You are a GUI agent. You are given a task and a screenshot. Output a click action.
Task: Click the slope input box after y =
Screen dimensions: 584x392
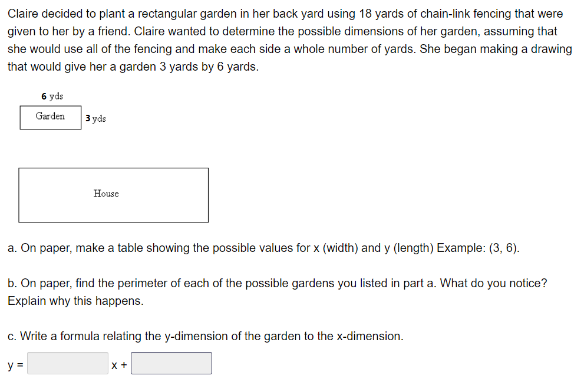(68, 363)
